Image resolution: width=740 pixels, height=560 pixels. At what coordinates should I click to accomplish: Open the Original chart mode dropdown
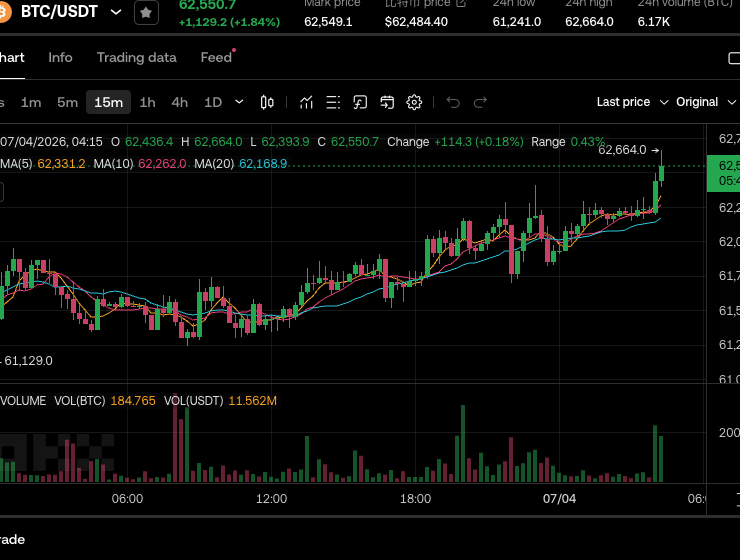point(706,102)
